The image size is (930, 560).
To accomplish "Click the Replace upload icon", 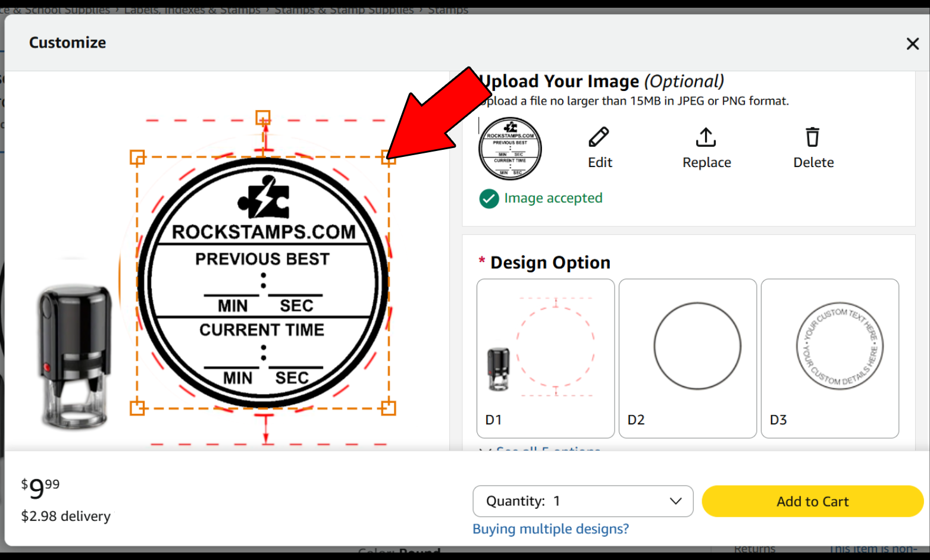I will point(706,137).
